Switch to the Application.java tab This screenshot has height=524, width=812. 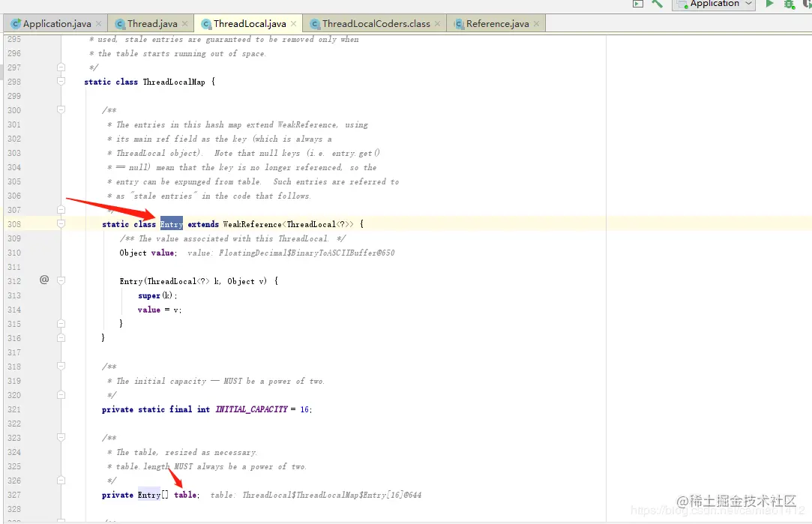57,24
